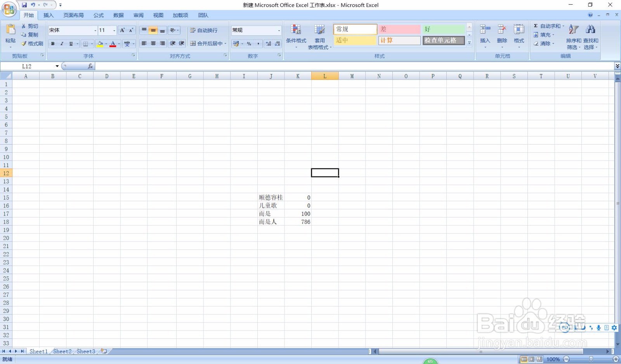Viewport: 621px width, 364px height.
Task: Increase indent in alignment group
Action: click(181, 43)
